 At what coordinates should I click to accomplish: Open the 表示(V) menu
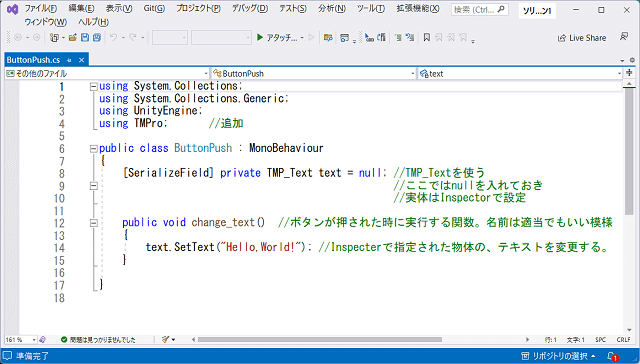119,9
